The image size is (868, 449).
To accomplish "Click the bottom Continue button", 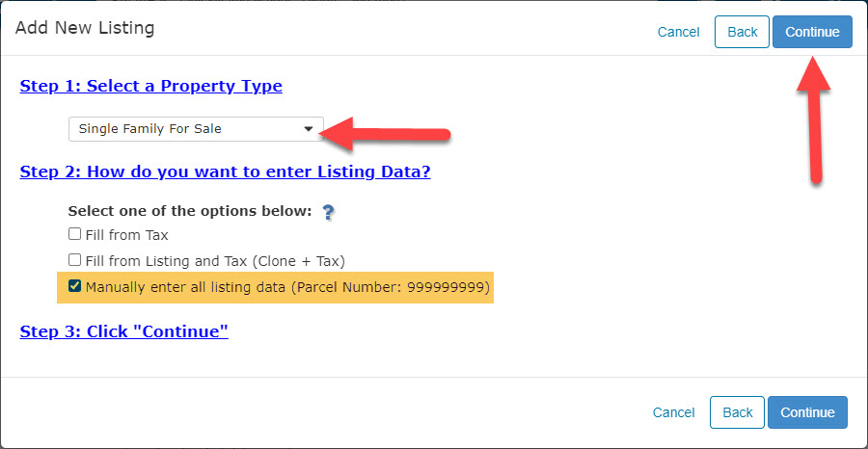I will pos(807,412).
